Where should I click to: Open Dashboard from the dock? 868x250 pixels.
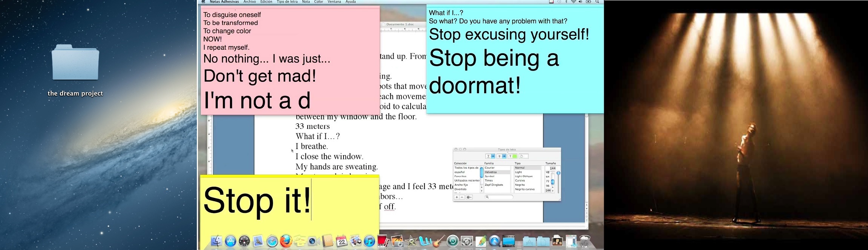coord(244,241)
